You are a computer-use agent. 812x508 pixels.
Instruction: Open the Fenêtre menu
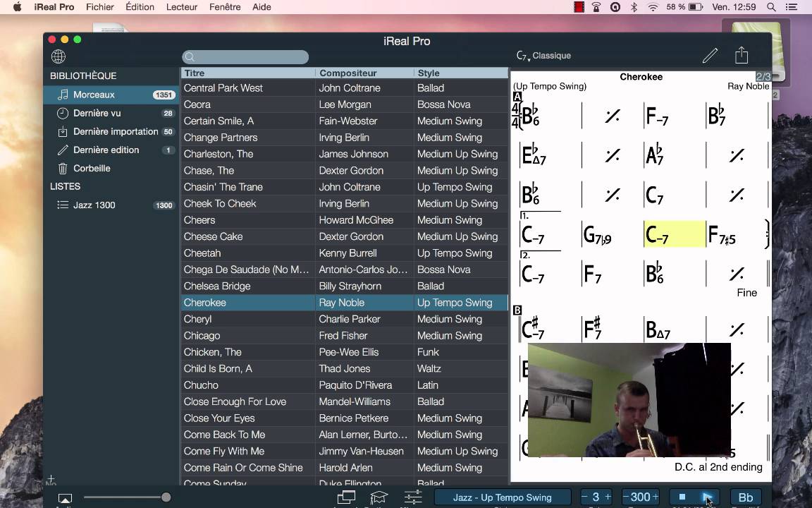(225, 7)
